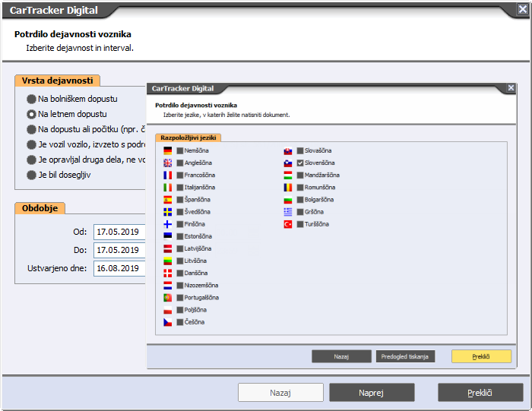The height and width of the screenshot is (411, 532).
Task: Choose the Je opravljal druga dela option
Action: (x=31, y=160)
